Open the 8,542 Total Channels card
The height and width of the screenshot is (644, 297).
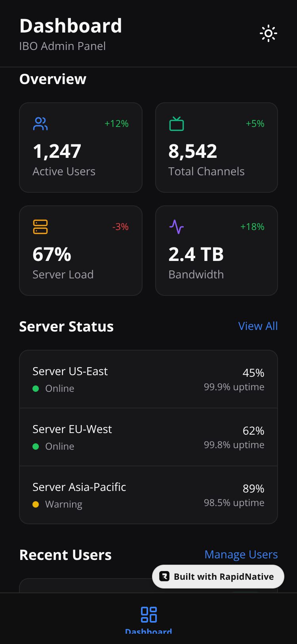tap(217, 148)
